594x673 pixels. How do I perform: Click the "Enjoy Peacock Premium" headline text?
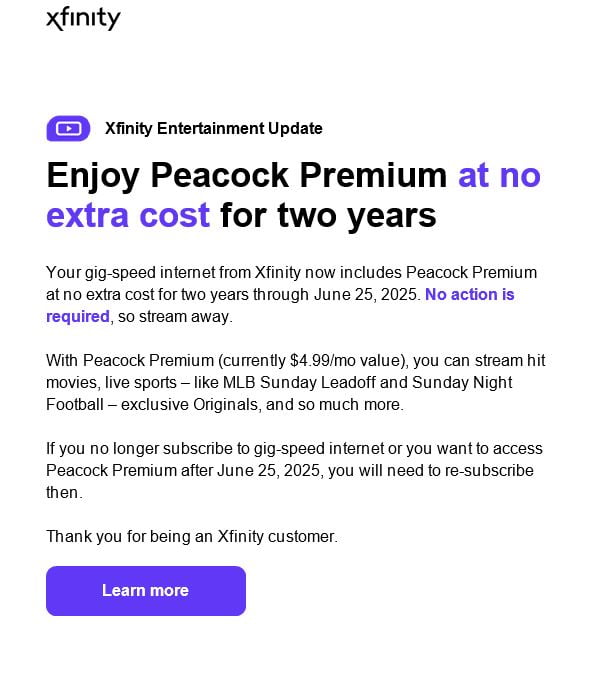click(247, 175)
